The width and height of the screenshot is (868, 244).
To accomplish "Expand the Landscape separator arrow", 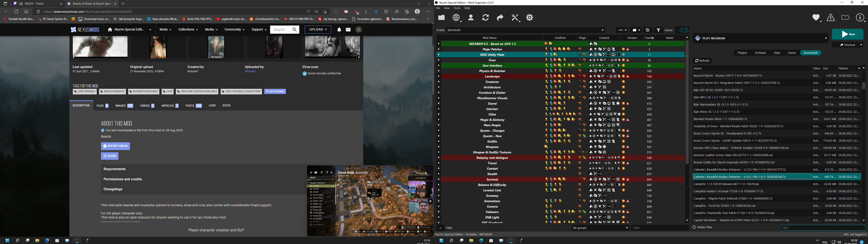I will [x=439, y=76].
